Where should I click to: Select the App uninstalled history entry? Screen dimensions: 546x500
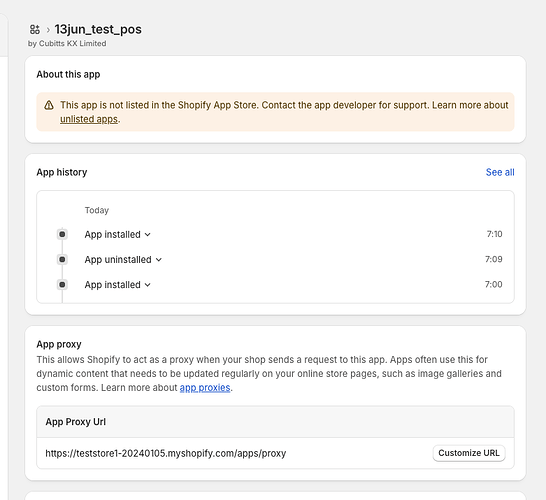click(118, 260)
